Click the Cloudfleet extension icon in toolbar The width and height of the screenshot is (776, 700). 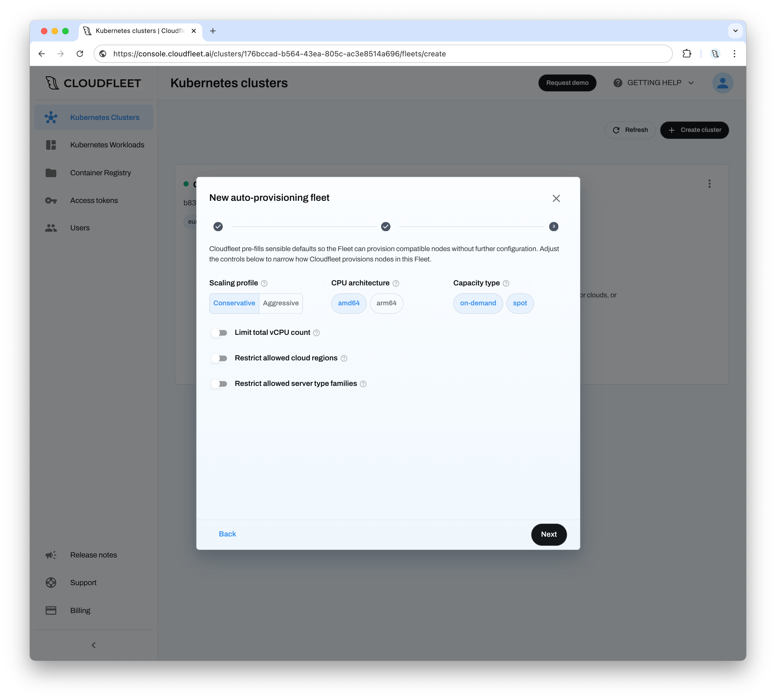point(715,54)
